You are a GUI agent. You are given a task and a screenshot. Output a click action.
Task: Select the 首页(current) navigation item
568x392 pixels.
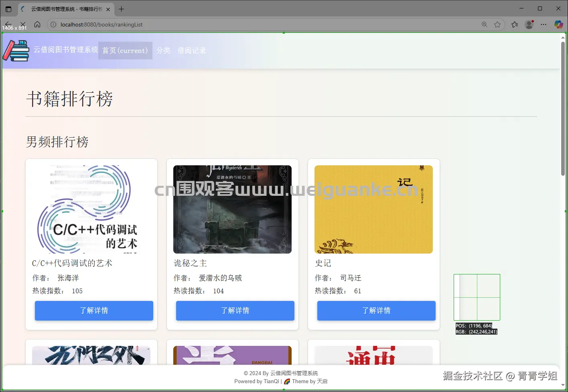125,51
